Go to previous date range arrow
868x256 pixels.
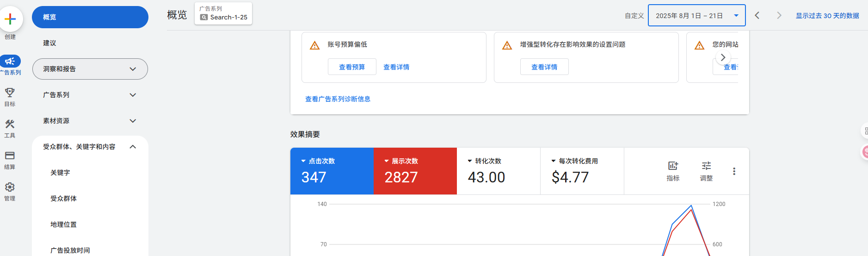[757, 15]
